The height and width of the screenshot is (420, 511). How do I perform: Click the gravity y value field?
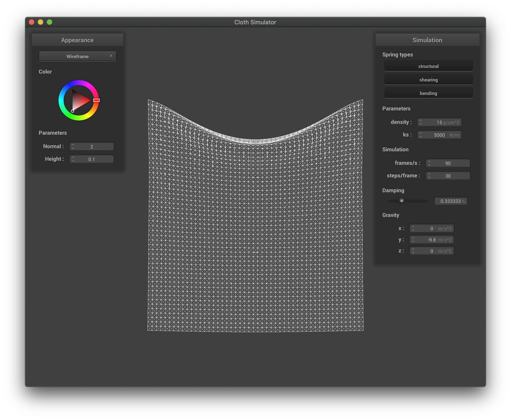point(431,240)
